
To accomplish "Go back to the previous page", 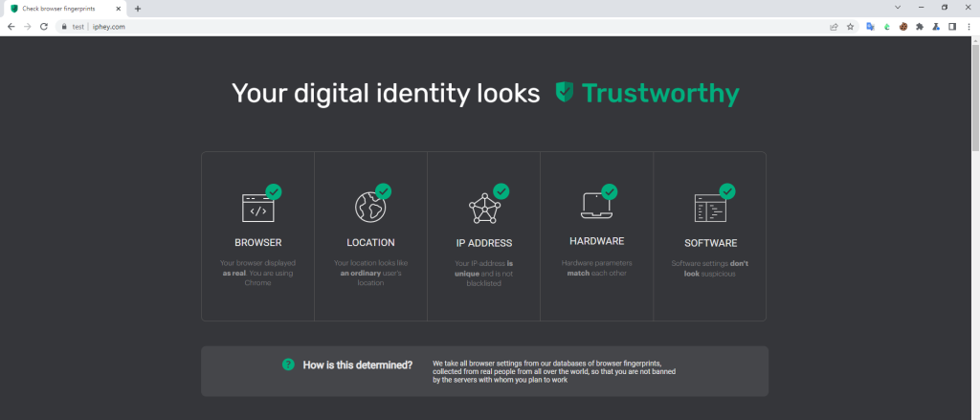I will 11,27.
